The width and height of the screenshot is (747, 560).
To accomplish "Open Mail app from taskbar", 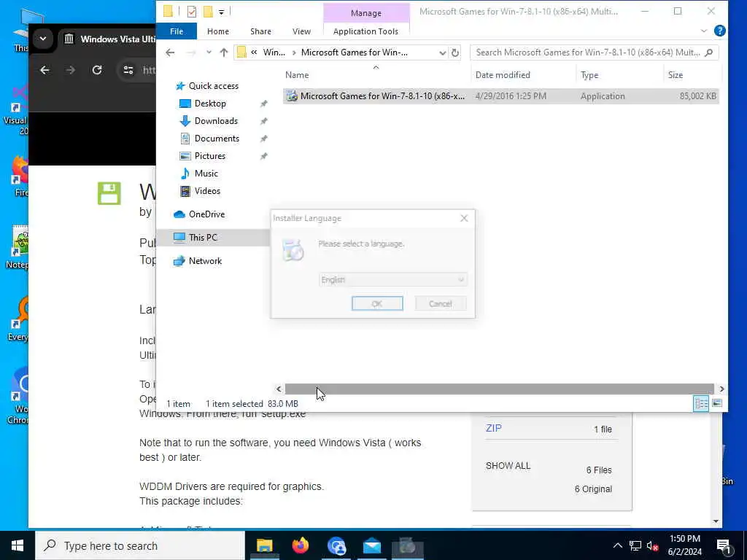I will click(x=371, y=545).
